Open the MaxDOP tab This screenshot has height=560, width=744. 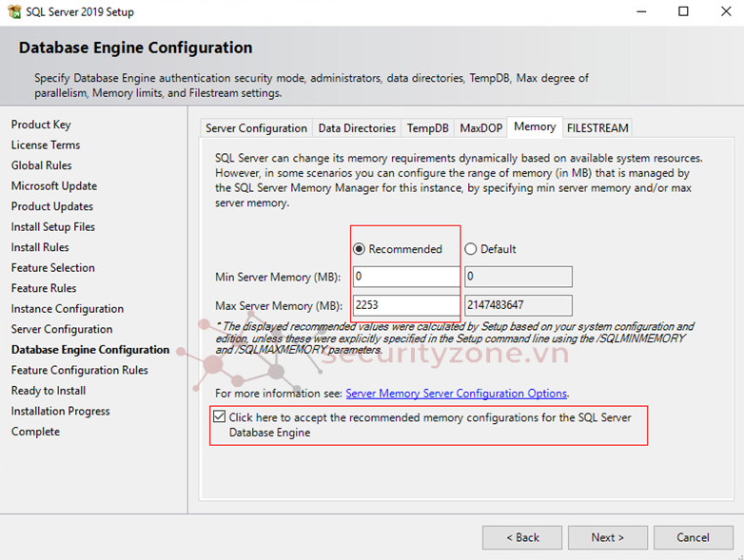coord(481,128)
